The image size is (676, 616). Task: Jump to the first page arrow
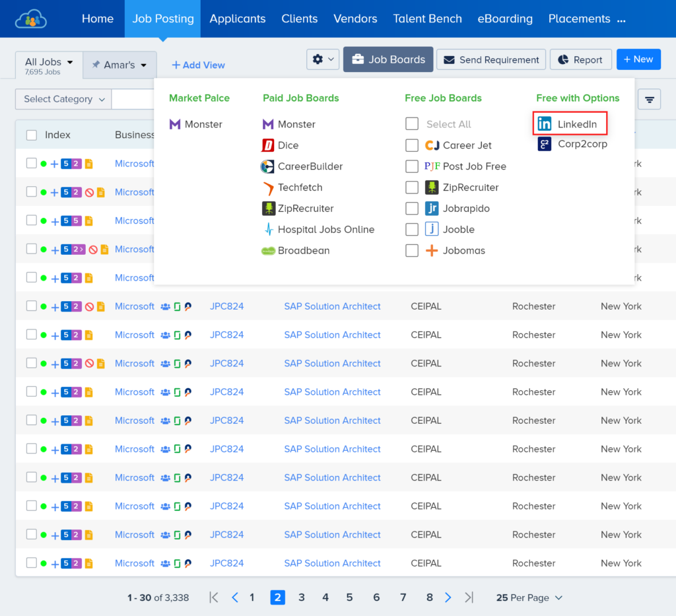214,598
